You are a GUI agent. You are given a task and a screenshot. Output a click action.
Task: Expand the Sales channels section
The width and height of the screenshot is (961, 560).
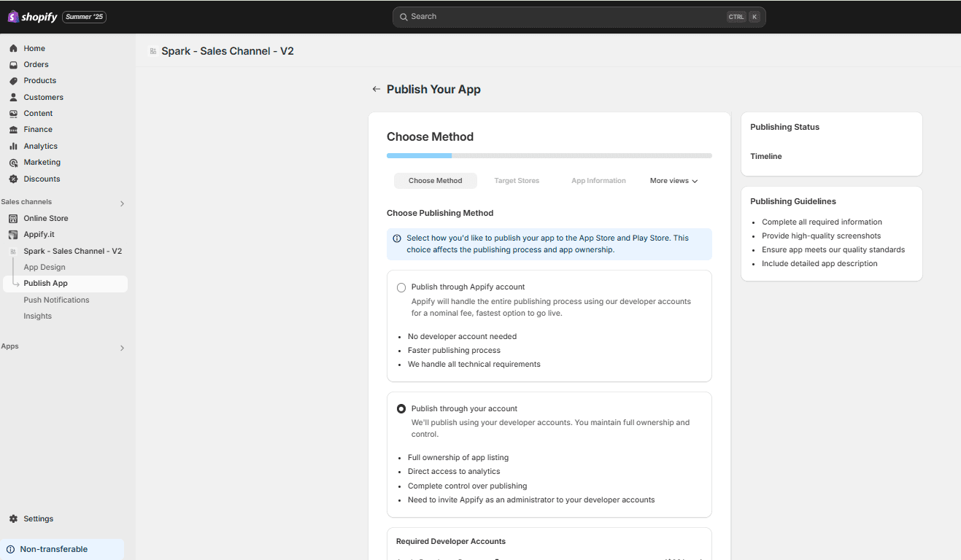pos(122,202)
